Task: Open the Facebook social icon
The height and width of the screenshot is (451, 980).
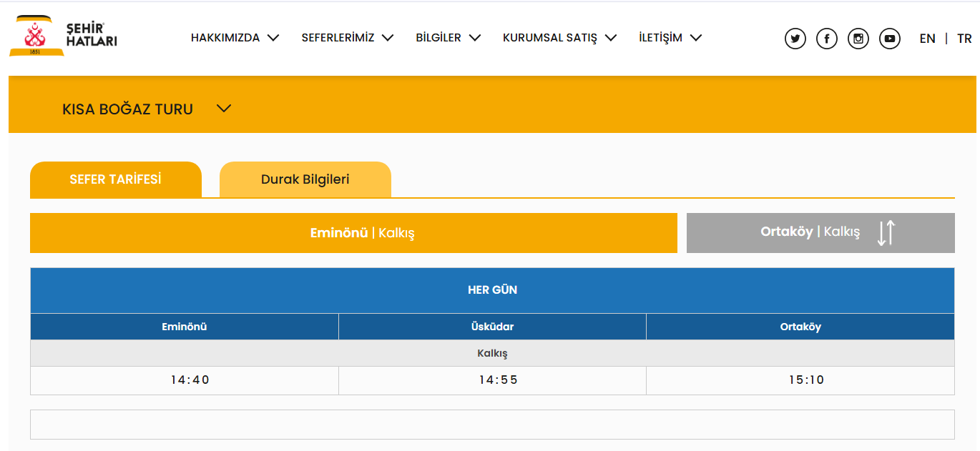Action: click(826, 39)
